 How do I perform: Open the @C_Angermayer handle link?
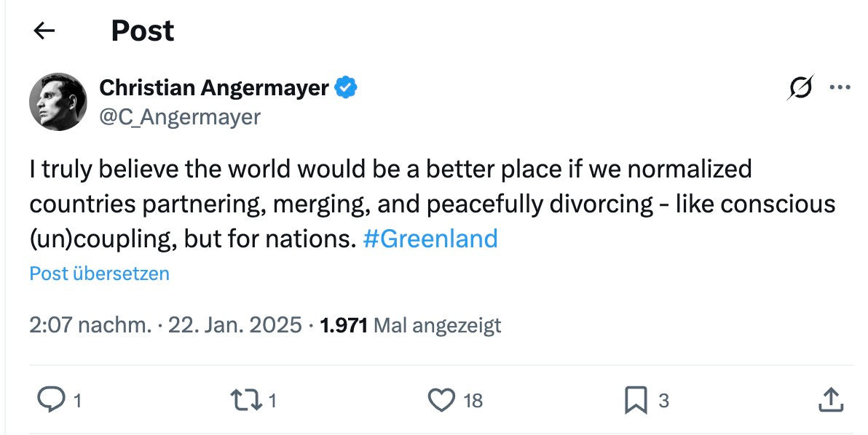(180, 116)
